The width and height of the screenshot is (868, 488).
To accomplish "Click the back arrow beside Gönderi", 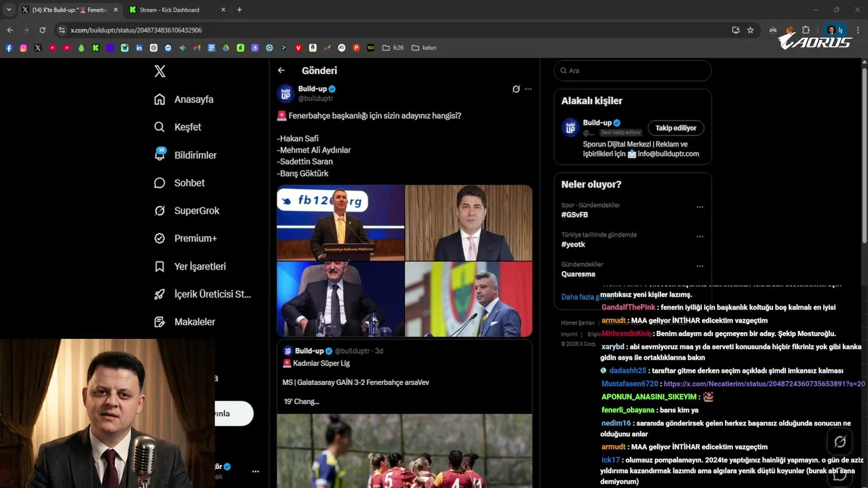I will tap(281, 70).
